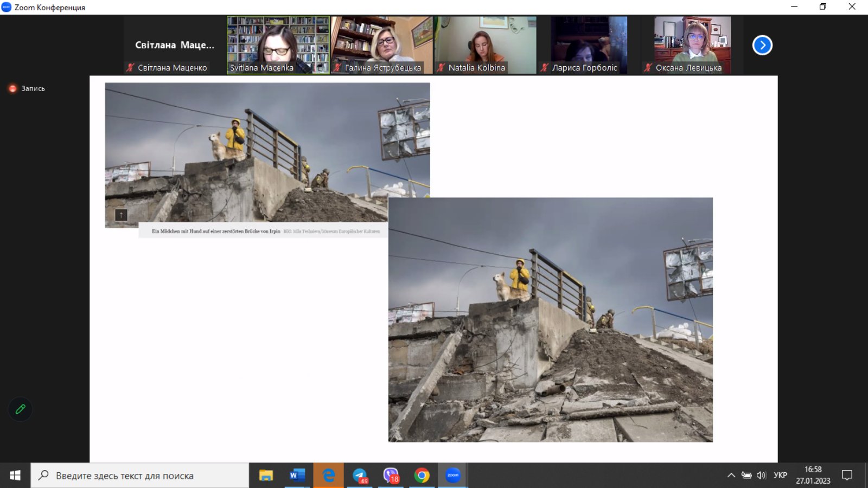The height and width of the screenshot is (488, 868).
Task: Open File Explorer from taskbar
Action: [x=266, y=476]
